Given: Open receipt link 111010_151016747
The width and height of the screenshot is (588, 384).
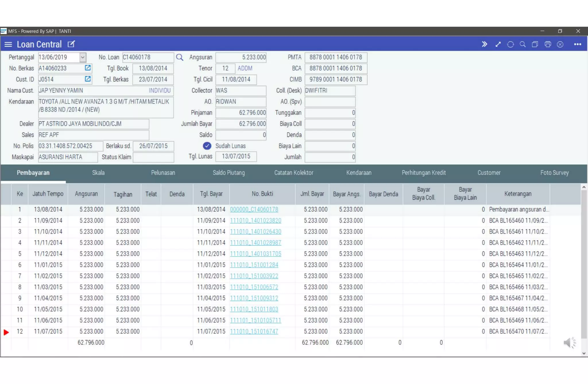Looking at the screenshot, I should pyautogui.click(x=254, y=332).
